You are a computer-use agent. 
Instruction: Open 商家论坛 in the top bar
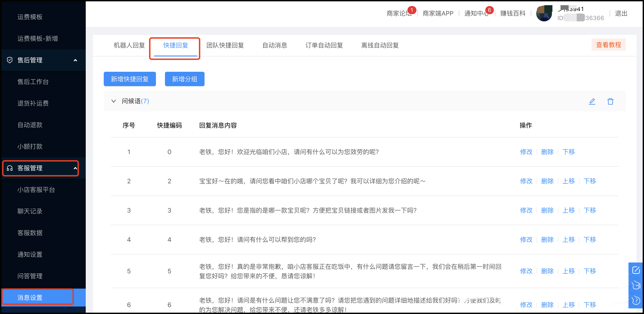[399, 13]
